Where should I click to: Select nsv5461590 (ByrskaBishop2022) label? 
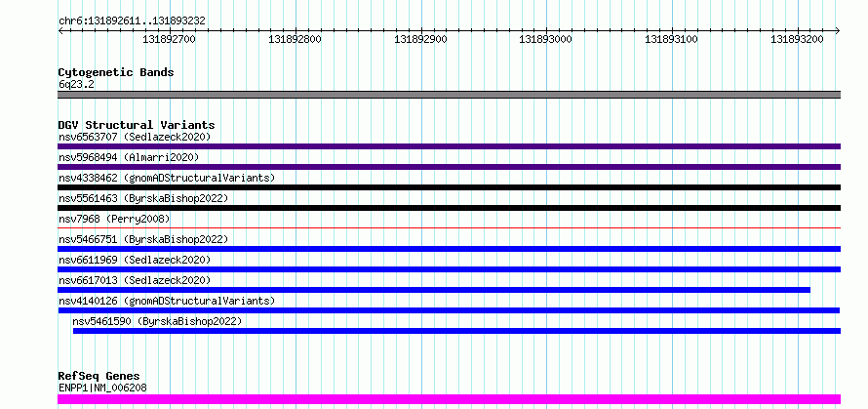157,321
